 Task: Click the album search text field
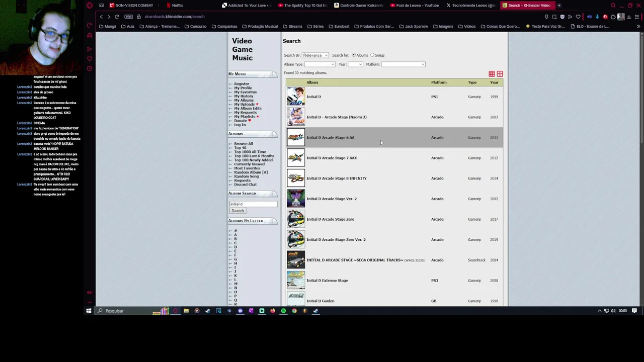253,204
